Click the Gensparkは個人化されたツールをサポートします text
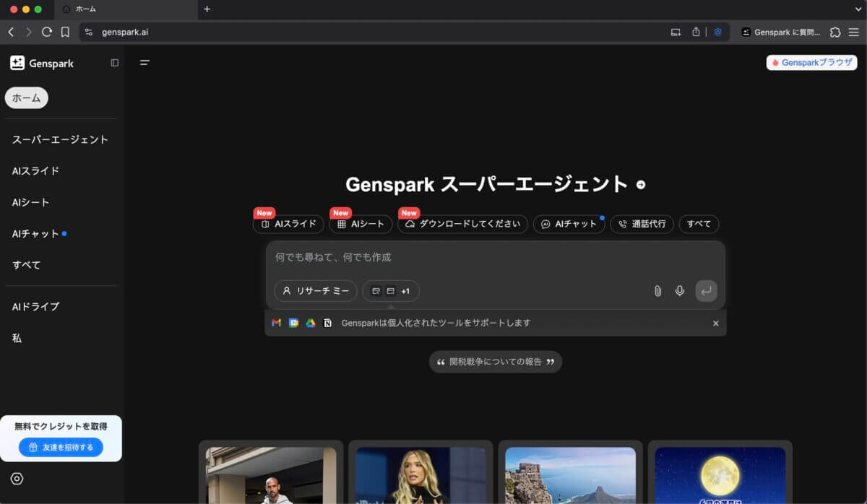The image size is (867, 504). coord(436,323)
